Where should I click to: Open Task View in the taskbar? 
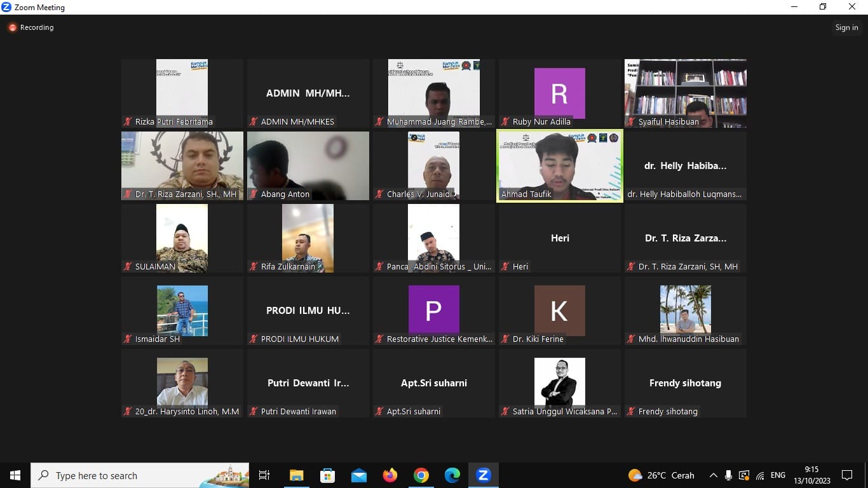point(264,475)
